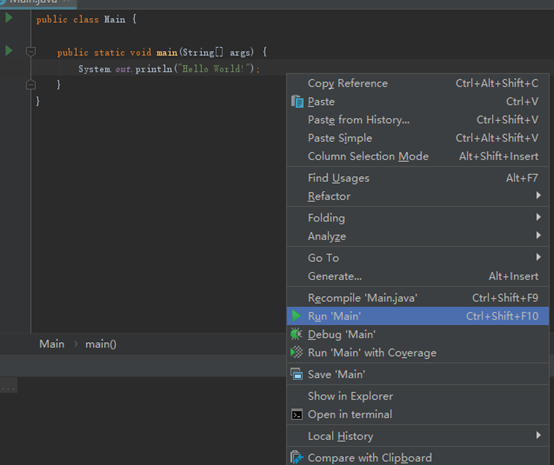Screen dimensions: 554x465
Task: Click the bug icon for Debug 'Main'
Action: pyautogui.click(x=296, y=334)
